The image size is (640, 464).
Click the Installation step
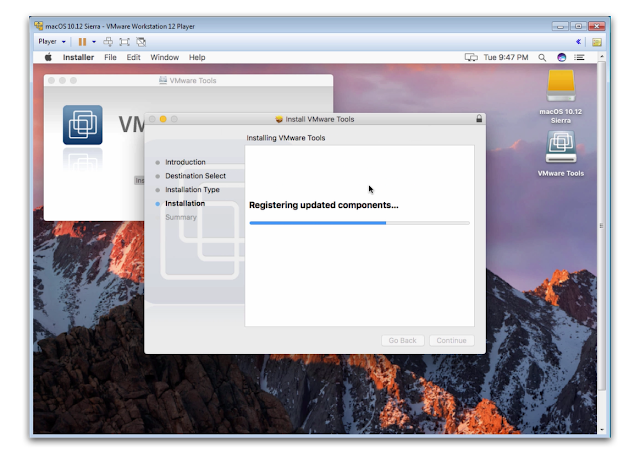185,203
